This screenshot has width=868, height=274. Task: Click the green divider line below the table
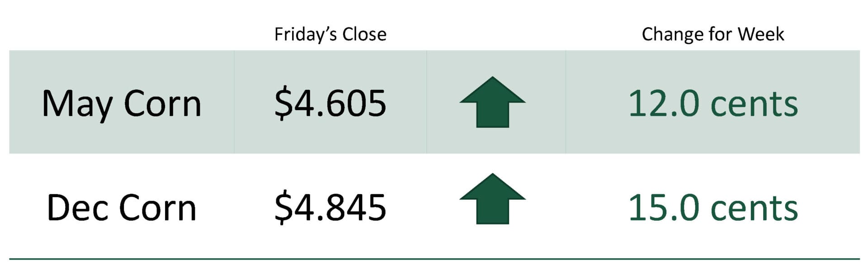click(434, 259)
